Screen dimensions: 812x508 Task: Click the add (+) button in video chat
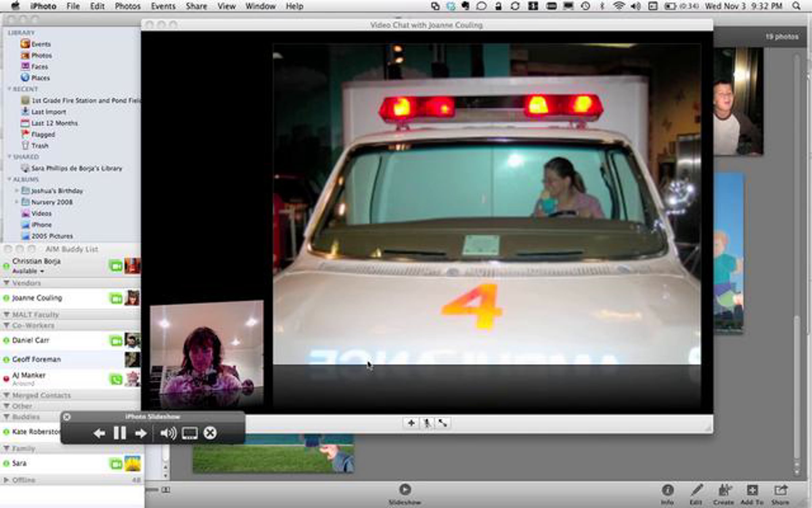(411, 423)
